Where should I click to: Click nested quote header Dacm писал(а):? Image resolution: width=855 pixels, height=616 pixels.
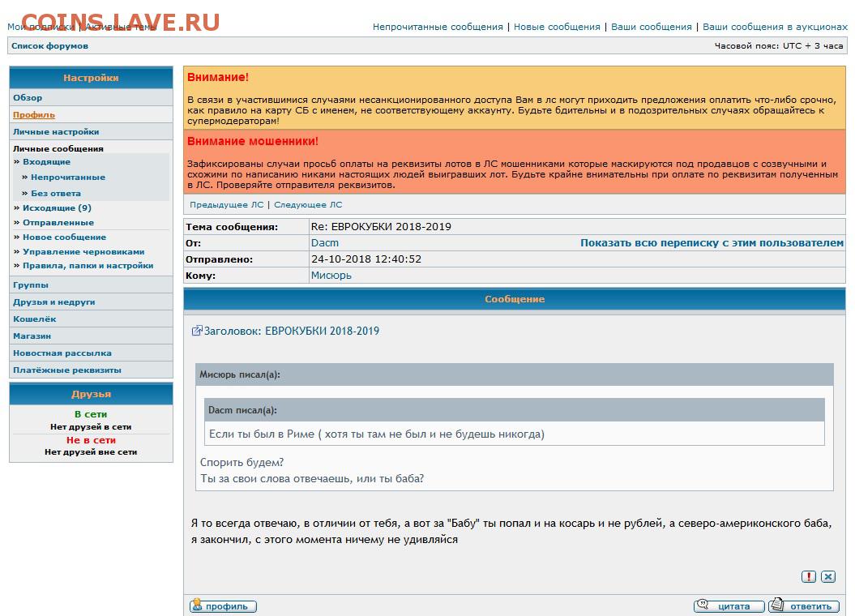click(242, 410)
